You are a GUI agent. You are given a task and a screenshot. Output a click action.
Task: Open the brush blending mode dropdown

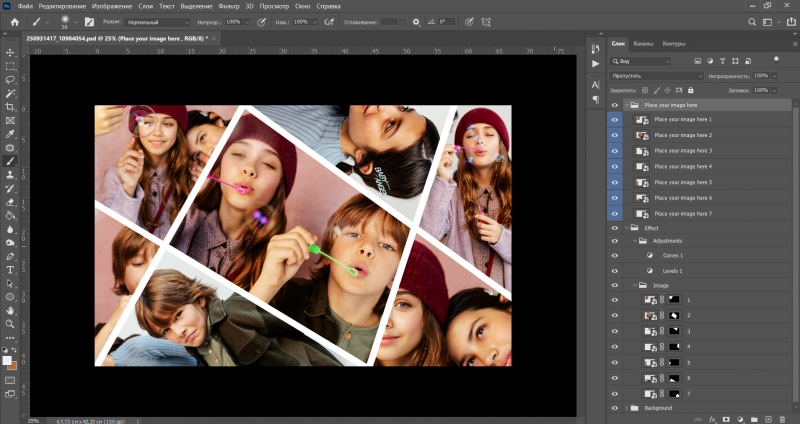(x=158, y=21)
